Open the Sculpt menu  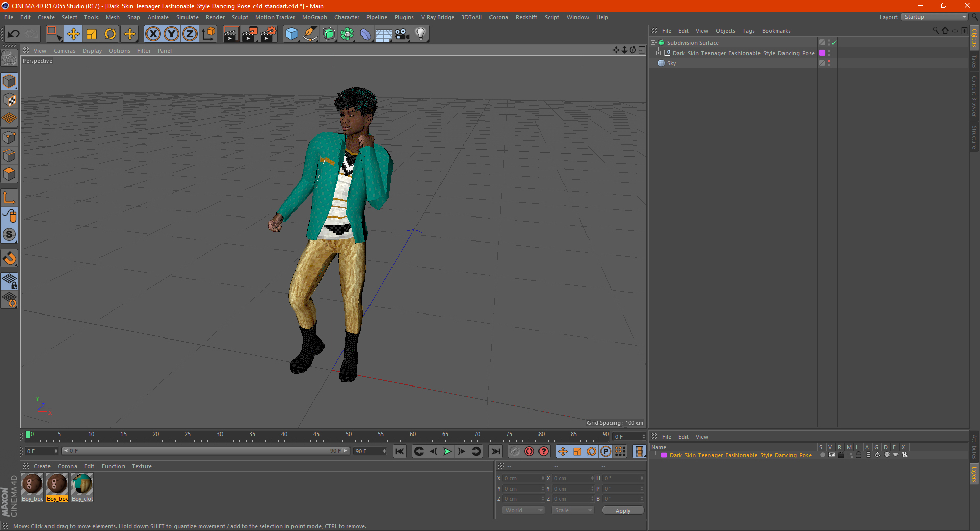(239, 17)
